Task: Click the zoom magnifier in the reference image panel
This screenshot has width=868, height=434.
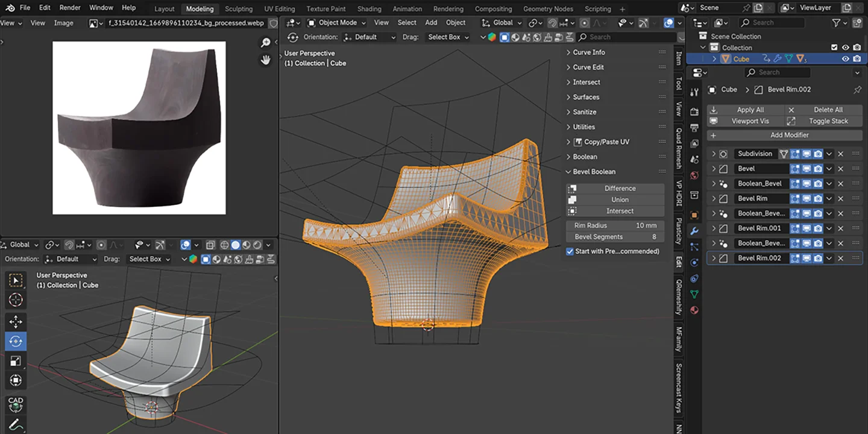Action: pos(266,43)
